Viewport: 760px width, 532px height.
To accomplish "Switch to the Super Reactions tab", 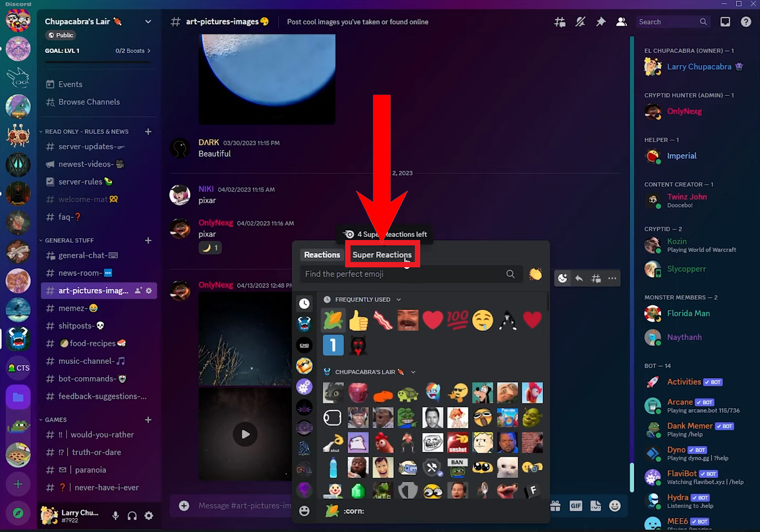I will [x=382, y=255].
